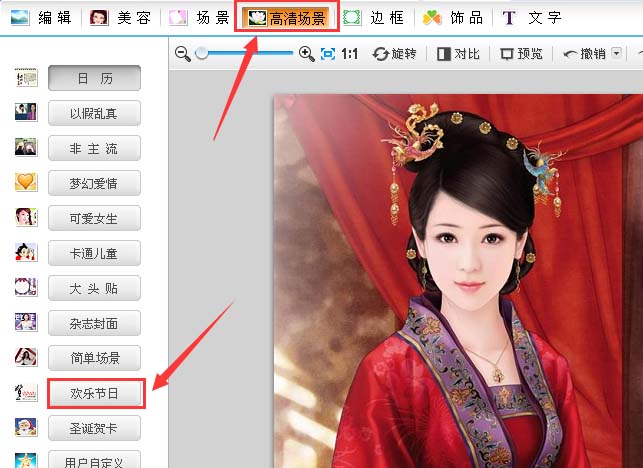Viewport: 643px width, 468px height.
Task: Click the photo icon beside 非主流
Action: coord(26,147)
